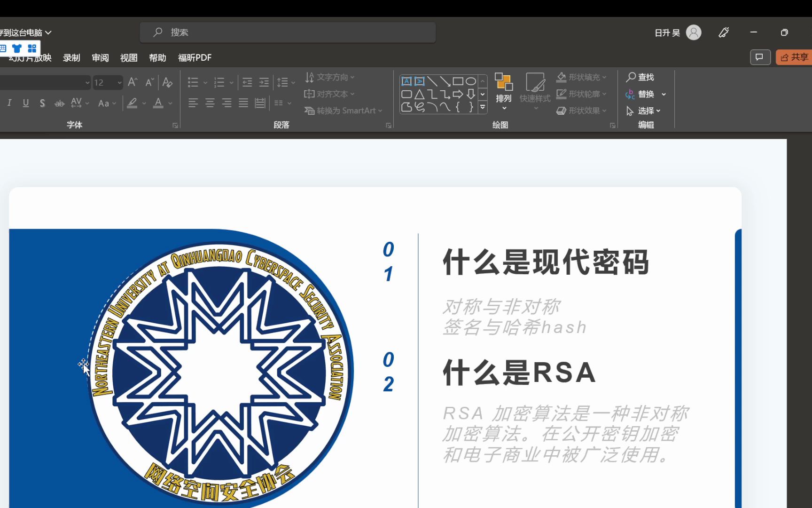Image resolution: width=812 pixels, height=508 pixels.
Task: Toggle italic formatting
Action: tap(9, 103)
